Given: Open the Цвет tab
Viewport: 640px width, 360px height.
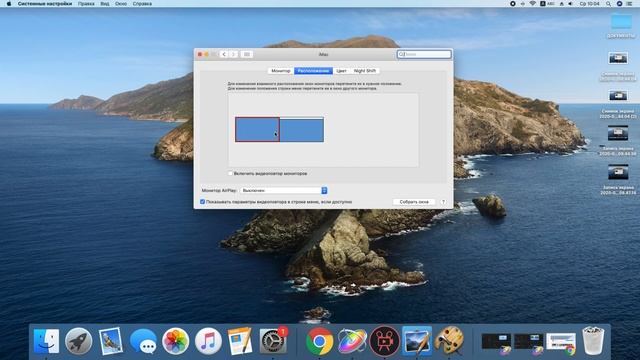Looking at the screenshot, I should [x=341, y=71].
